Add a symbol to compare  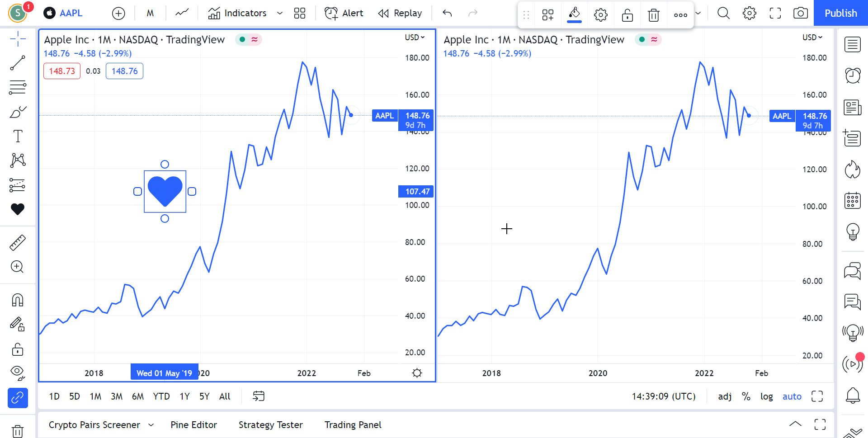point(118,13)
